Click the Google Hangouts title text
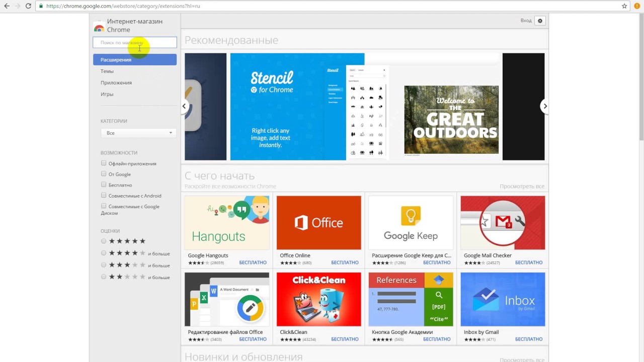This screenshot has height=362, width=644. 208,255
